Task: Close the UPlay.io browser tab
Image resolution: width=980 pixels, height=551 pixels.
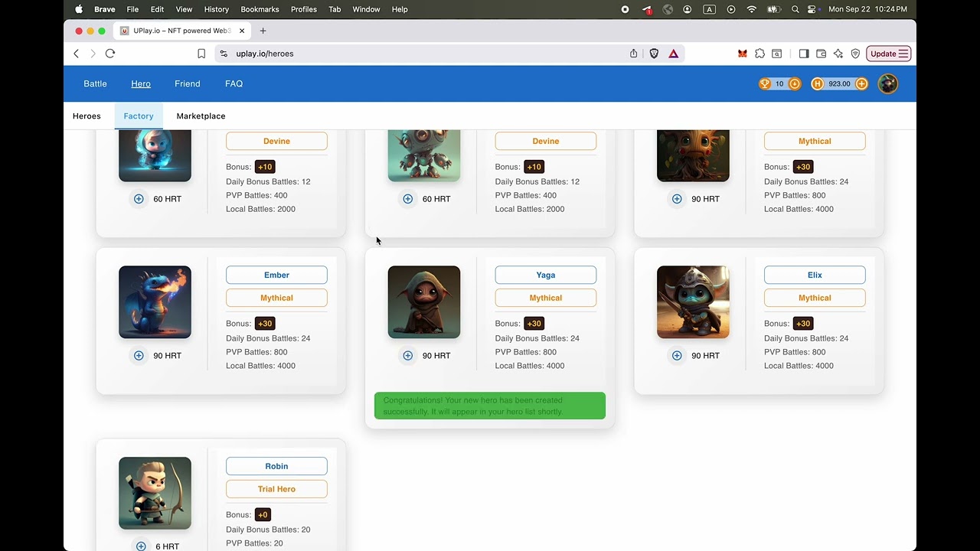Action: point(242,31)
